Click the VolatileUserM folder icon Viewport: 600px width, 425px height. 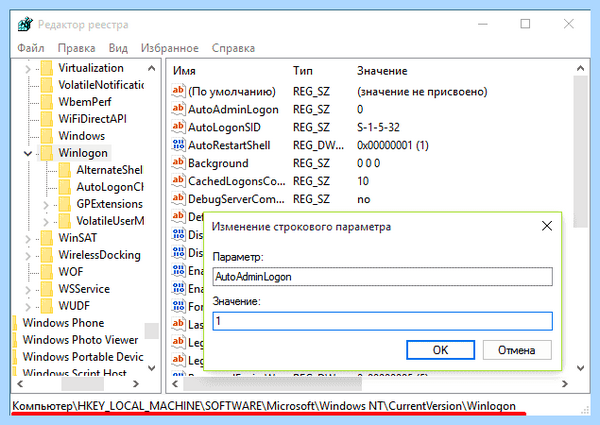click(65, 221)
